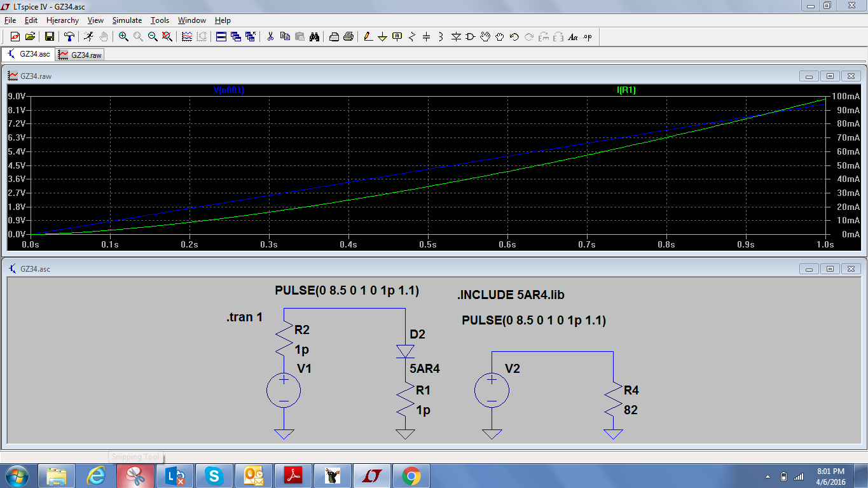Select the Diode component tool

click(x=456, y=37)
